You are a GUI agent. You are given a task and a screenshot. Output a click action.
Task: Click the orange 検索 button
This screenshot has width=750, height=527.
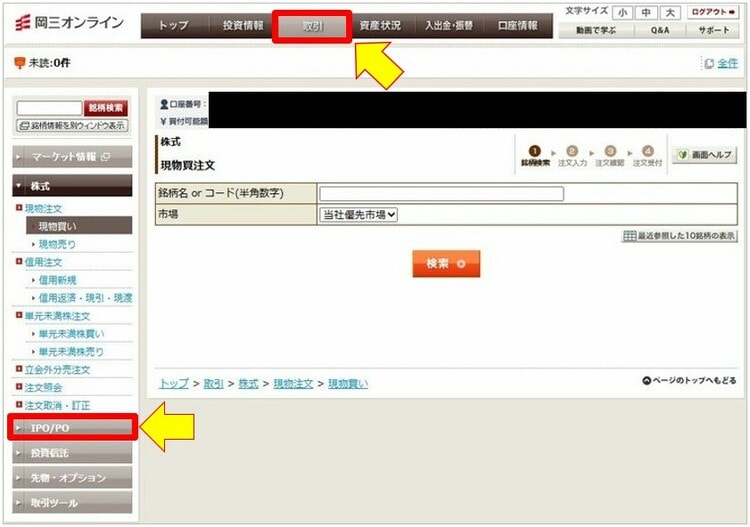click(x=446, y=264)
